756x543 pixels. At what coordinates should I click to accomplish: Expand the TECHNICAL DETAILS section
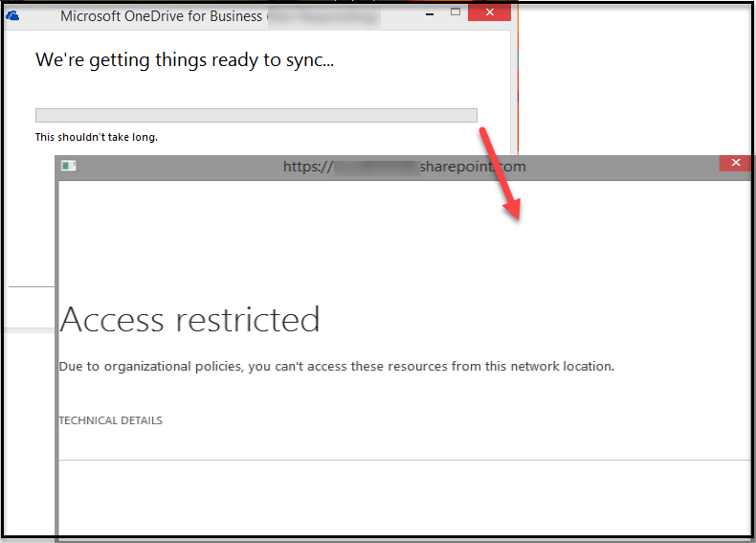[111, 420]
